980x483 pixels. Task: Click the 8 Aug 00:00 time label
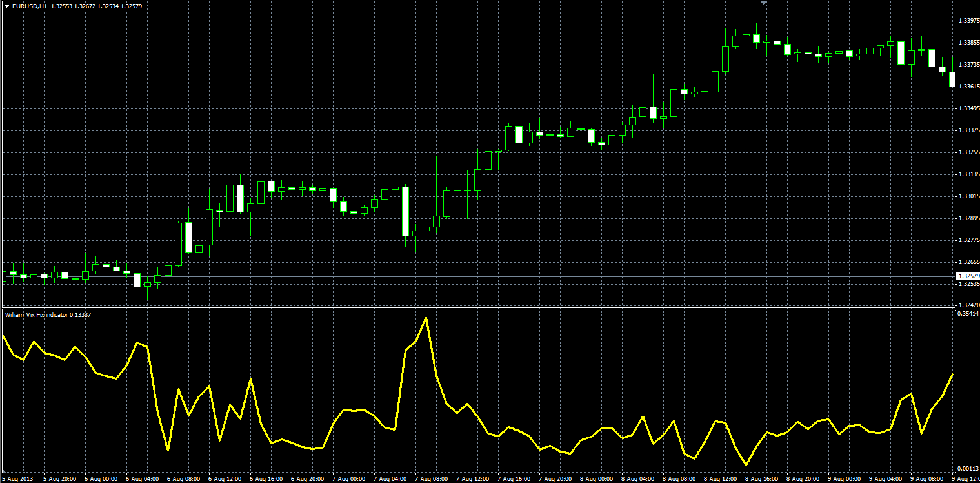596,479
